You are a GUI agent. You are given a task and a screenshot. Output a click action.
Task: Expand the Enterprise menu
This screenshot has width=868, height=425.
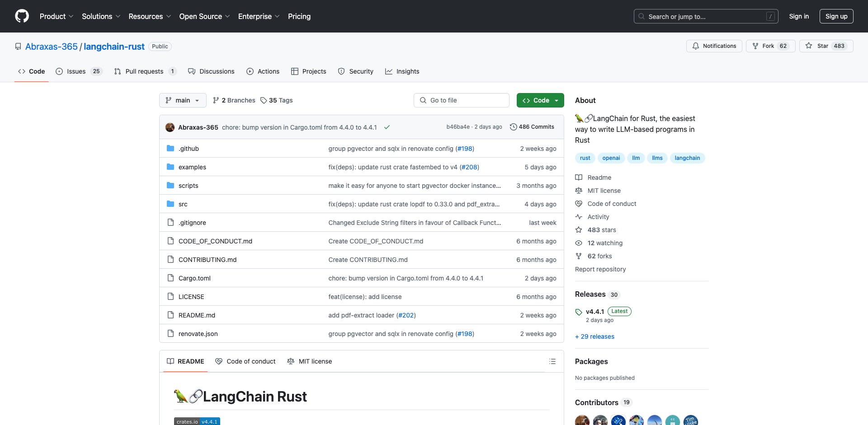click(x=259, y=16)
